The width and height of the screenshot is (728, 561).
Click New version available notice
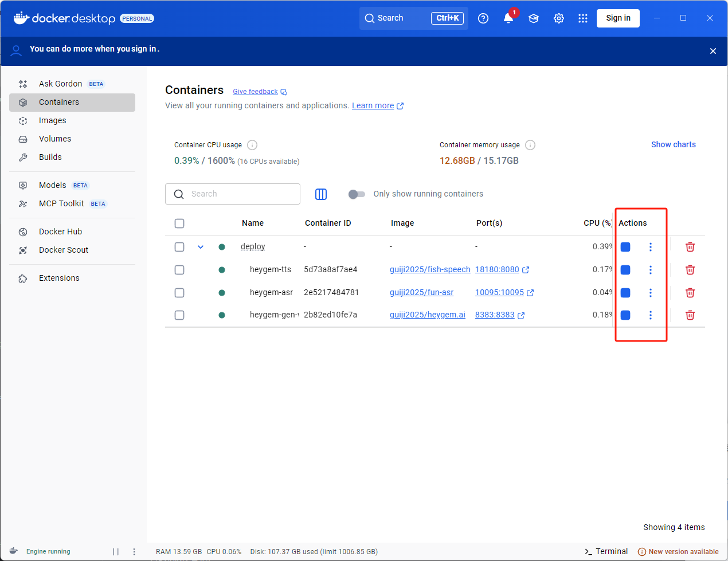(678, 552)
